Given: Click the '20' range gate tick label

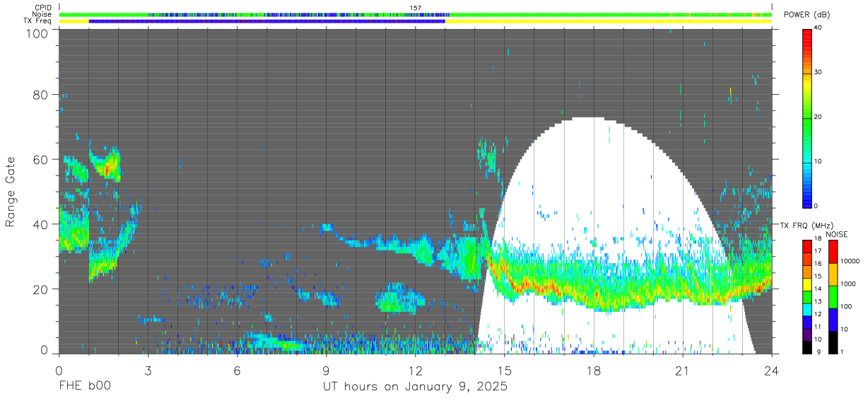Looking at the screenshot, I should [x=40, y=289].
